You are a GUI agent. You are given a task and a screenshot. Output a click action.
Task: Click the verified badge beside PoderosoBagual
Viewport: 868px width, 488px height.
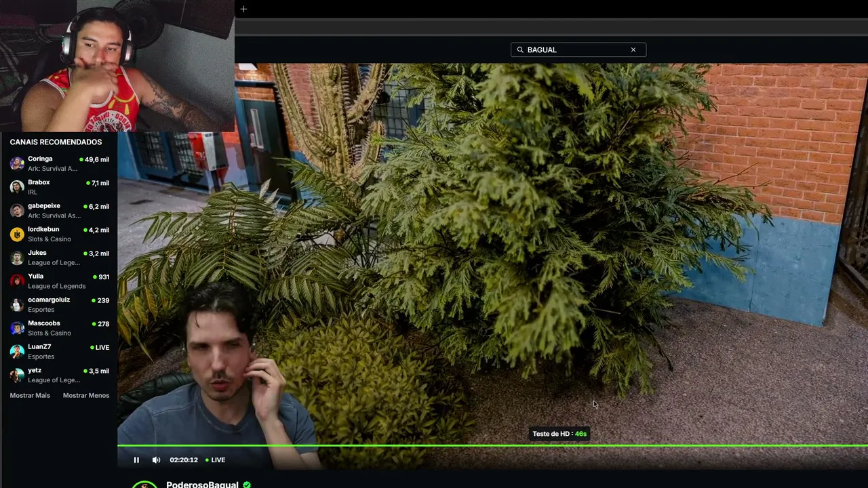(247, 485)
